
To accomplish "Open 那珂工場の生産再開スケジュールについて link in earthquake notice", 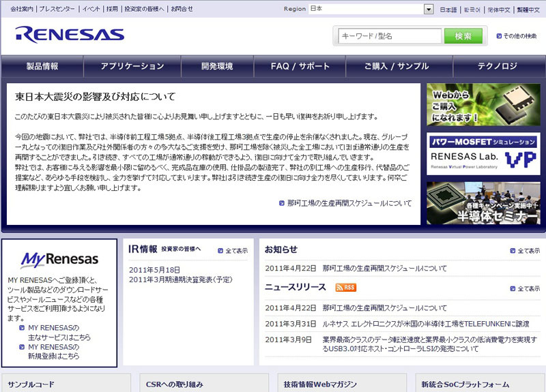I will click(x=349, y=203).
